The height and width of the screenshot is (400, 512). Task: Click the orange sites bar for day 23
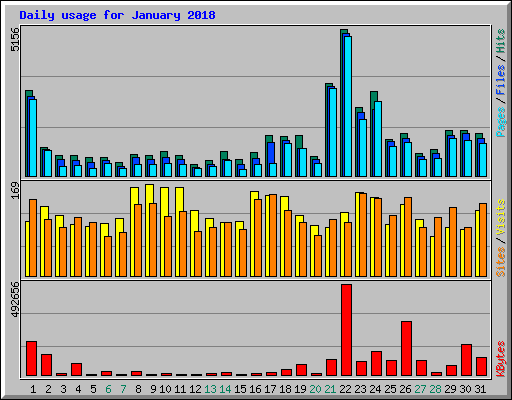363,235
